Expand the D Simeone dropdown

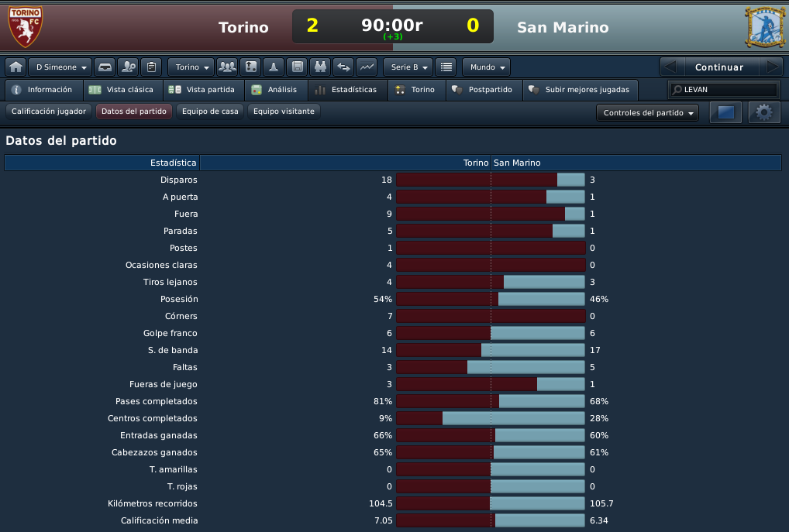[60, 67]
